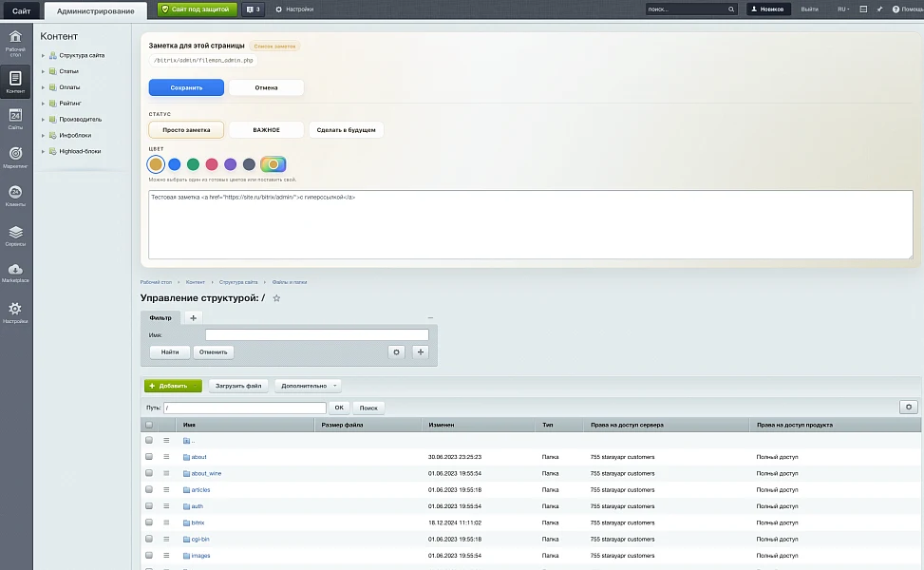Viewport: 924px width, 570px height.
Task: Open Клиенты sidebar icon
Action: pos(15,196)
